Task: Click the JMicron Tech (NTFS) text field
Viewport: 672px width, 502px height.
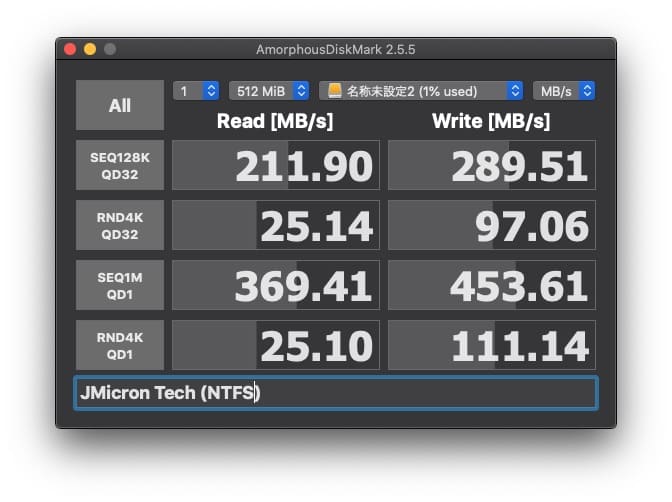Action: pos(335,393)
